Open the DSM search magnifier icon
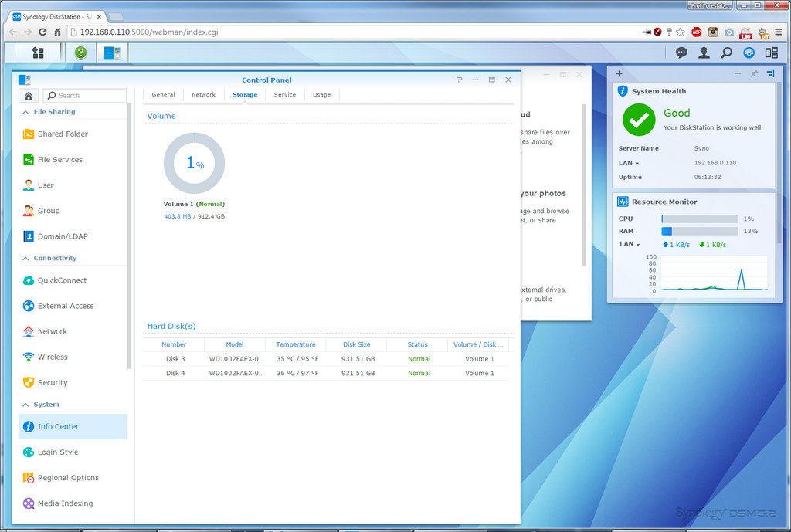791x532 pixels. point(726,53)
